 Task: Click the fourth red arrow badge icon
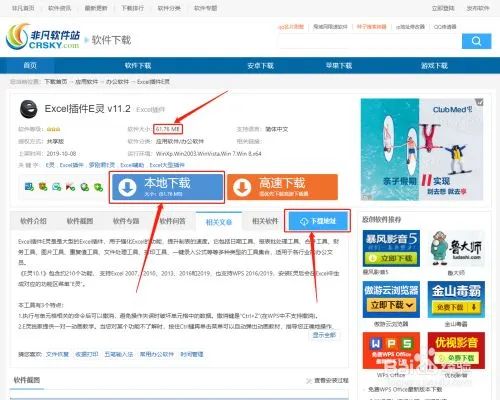pos(70,187)
